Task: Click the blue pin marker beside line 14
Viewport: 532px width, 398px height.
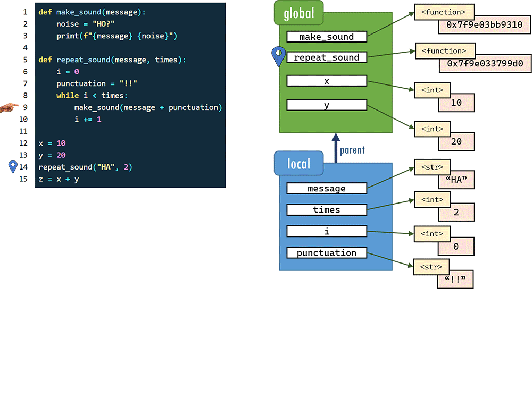Action: pyautogui.click(x=13, y=167)
